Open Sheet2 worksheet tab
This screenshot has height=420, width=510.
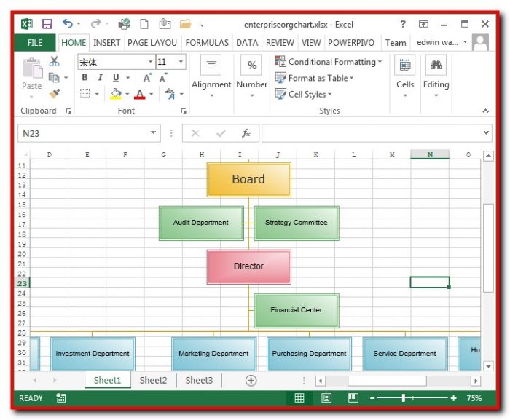pos(153,381)
